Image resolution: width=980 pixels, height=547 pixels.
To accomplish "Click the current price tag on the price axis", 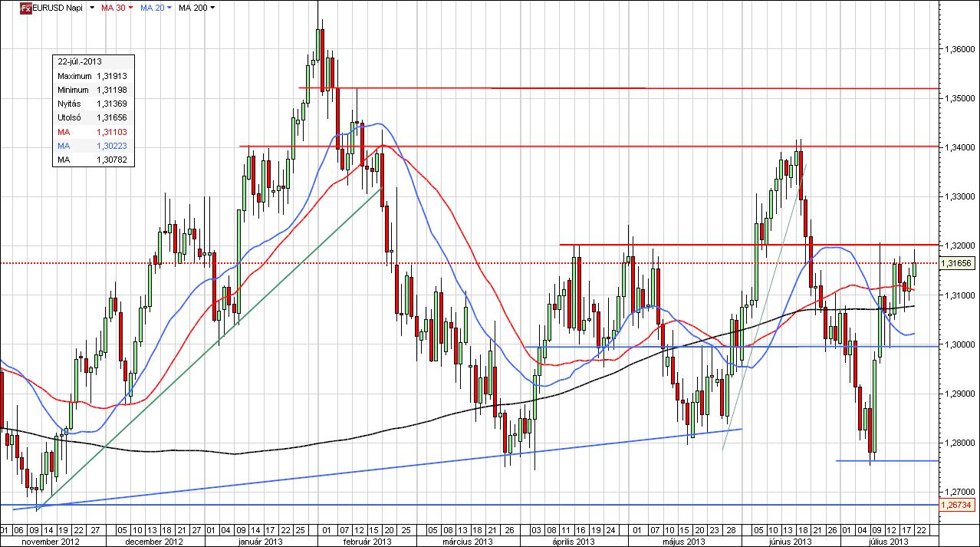I will point(959,263).
